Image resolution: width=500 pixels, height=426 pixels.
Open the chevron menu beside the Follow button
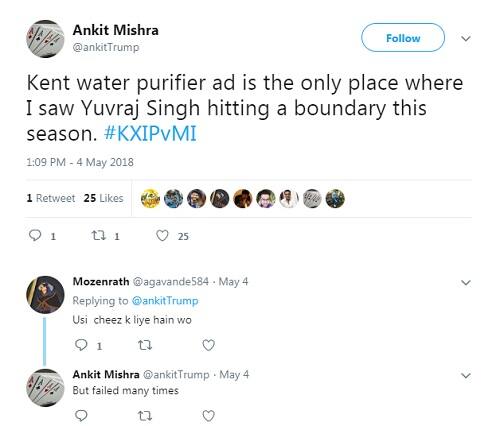click(x=466, y=38)
